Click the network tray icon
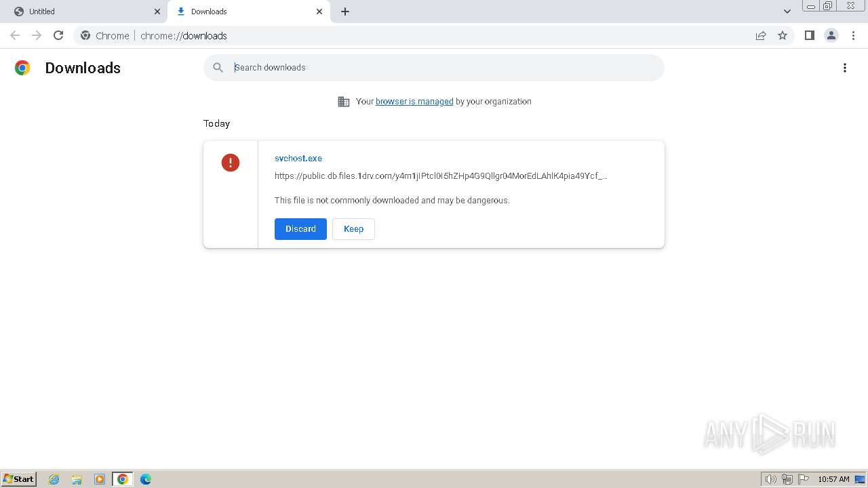Image resolution: width=868 pixels, height=488 pixels. 787,479
